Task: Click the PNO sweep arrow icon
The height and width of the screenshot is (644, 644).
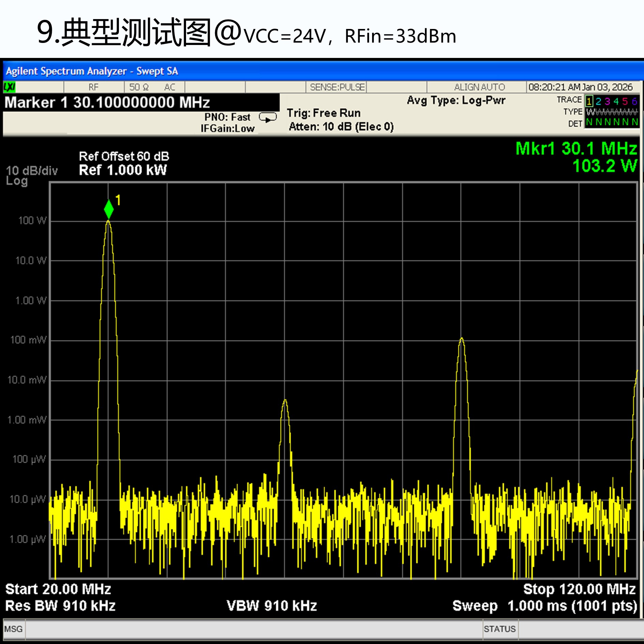Action: (268, 118)
